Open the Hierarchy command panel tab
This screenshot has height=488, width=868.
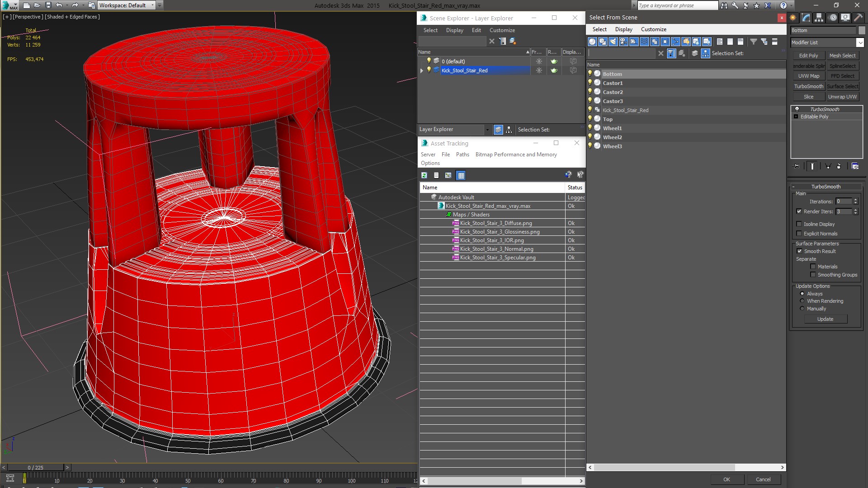[x=819, y=18]
